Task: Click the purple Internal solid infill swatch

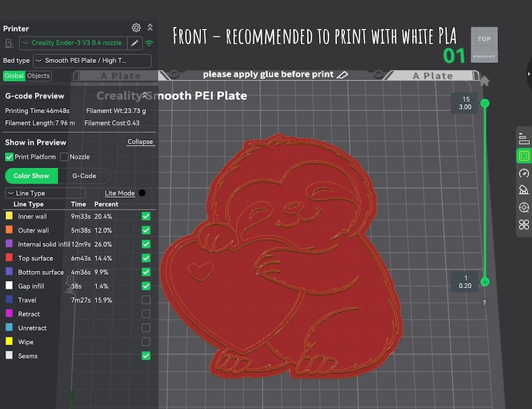Action: [x=9, y=243]
